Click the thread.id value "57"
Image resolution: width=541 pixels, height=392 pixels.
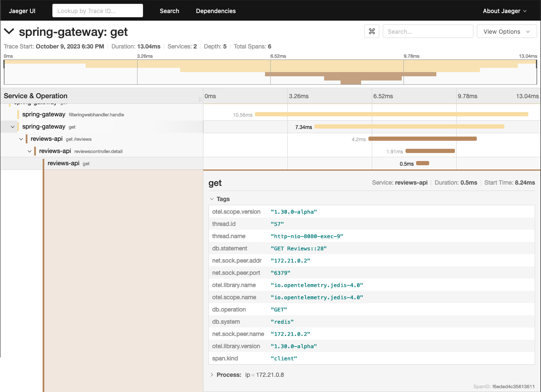(x=277, y=224)
